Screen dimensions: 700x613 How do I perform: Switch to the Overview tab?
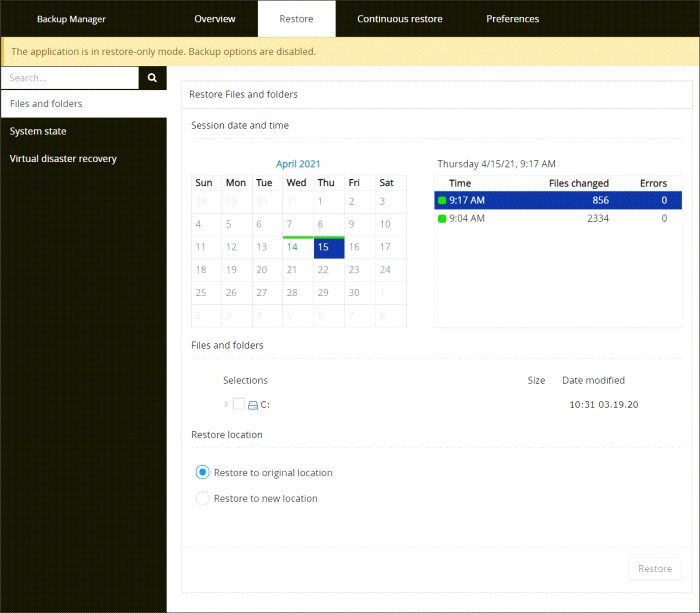215,19
